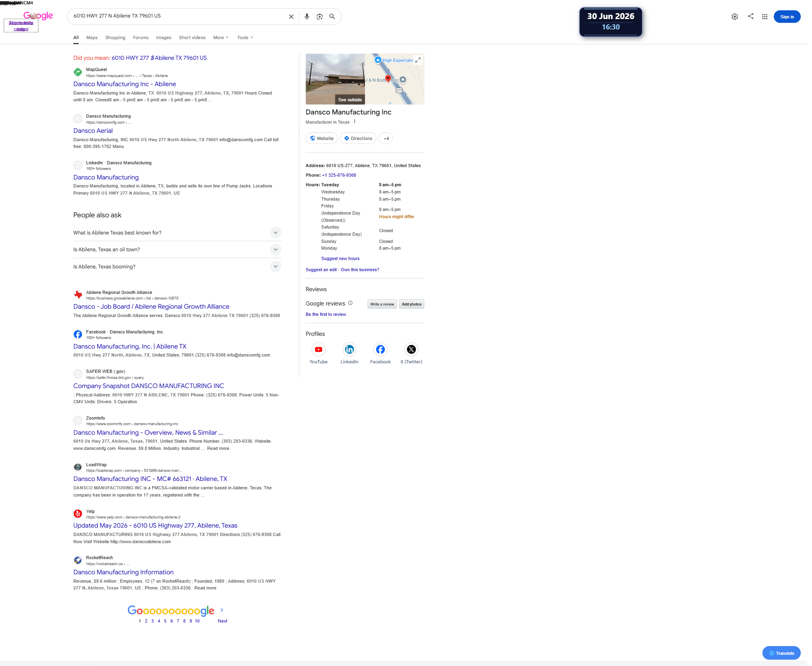
Task: Click the Translate button
Action: coord(782,653)
